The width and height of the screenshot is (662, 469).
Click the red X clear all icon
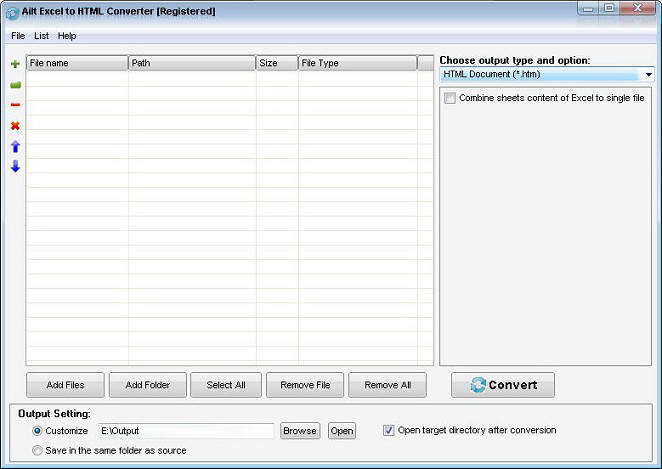[x=15, y=125]
